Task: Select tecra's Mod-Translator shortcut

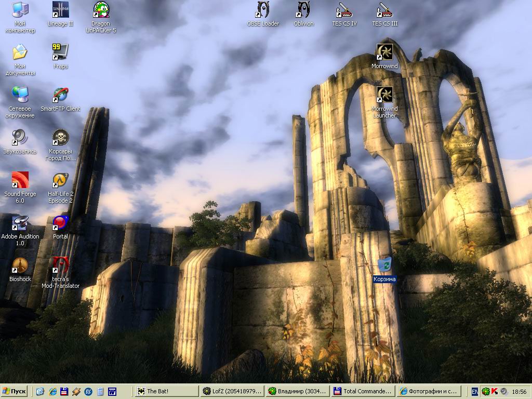Action: [x=60, y=272]
